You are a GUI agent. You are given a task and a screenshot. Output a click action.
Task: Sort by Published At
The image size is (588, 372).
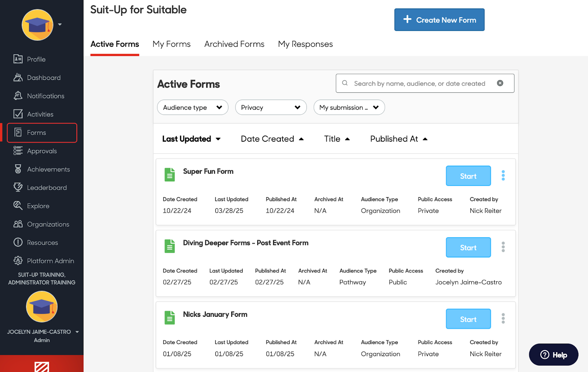click(x=399, y=139)
